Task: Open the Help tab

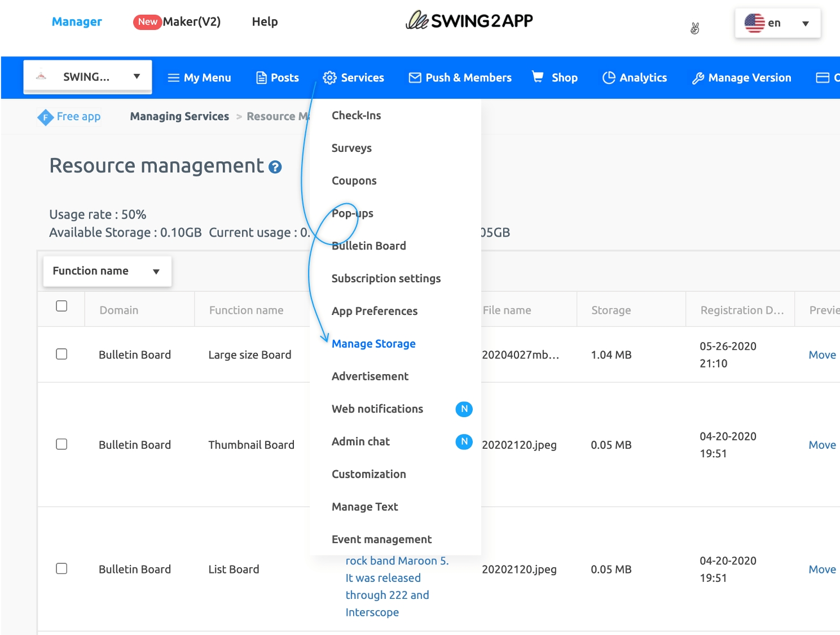Action: tap(265, 22)
